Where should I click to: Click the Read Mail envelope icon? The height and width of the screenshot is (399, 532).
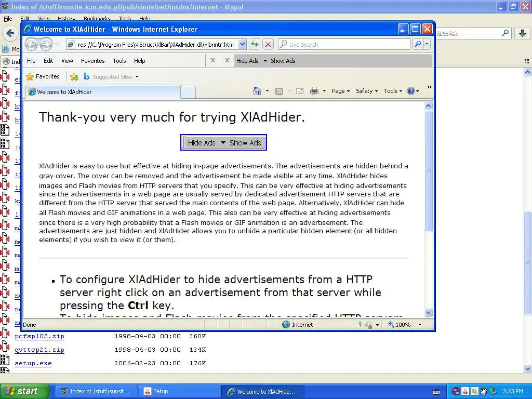(300, 91)
